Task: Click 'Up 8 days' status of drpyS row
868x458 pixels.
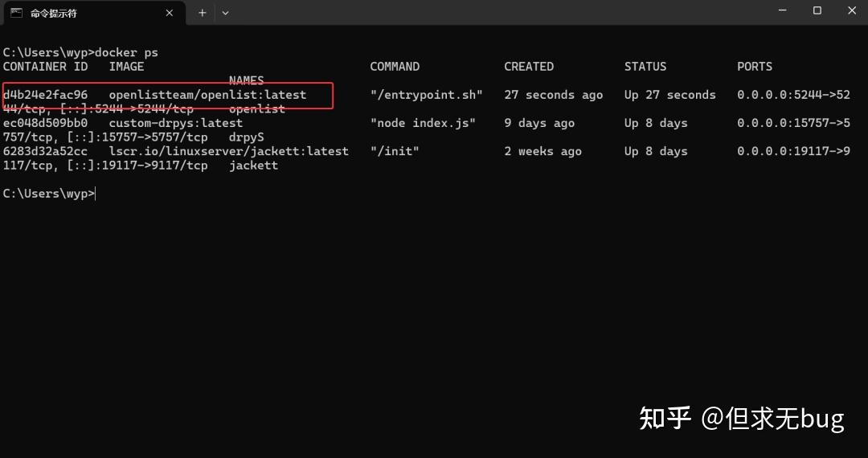Action: 656,123
